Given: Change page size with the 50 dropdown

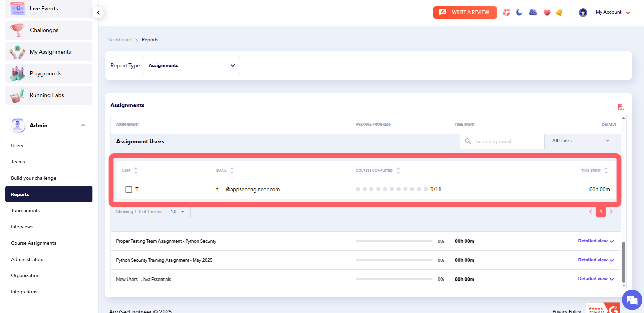Looking at the screenshot, I should click(x=178, y=211).
